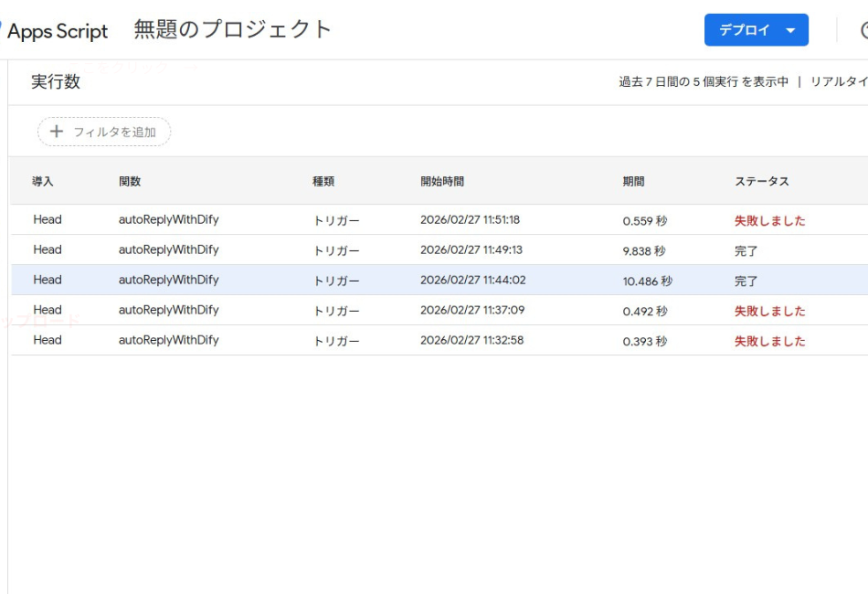Click the partially visible リアルタイ link
868x594 pixels.
838,82
